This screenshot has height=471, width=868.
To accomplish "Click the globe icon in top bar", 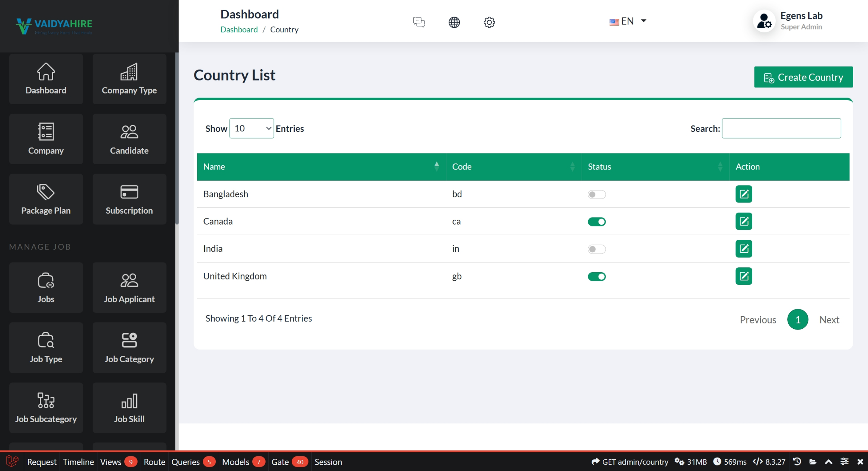I will click(454, 22).
